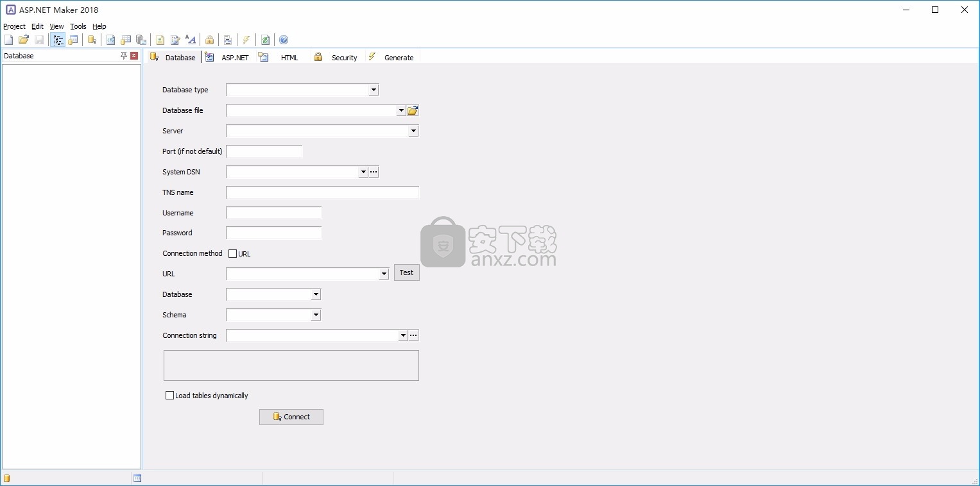Click the Open Project folder icon
980x486 pixels.
pos(24,40)
